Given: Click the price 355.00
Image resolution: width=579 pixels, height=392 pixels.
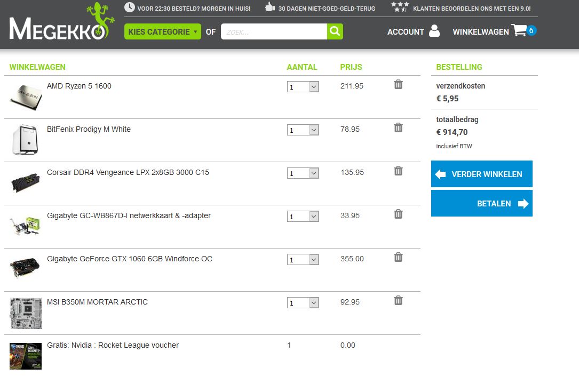Looking at the screenshot, I should pyautogui.click(x=352, y=259).
